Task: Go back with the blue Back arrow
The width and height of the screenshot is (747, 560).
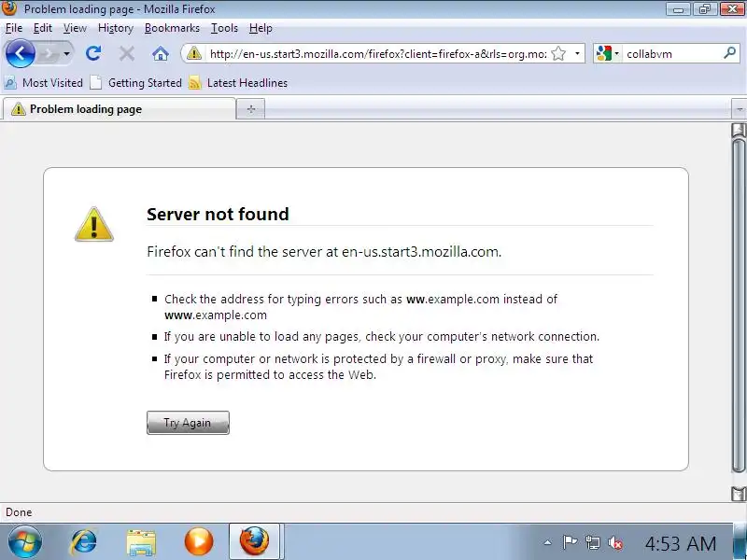Action: coord(20,53)
